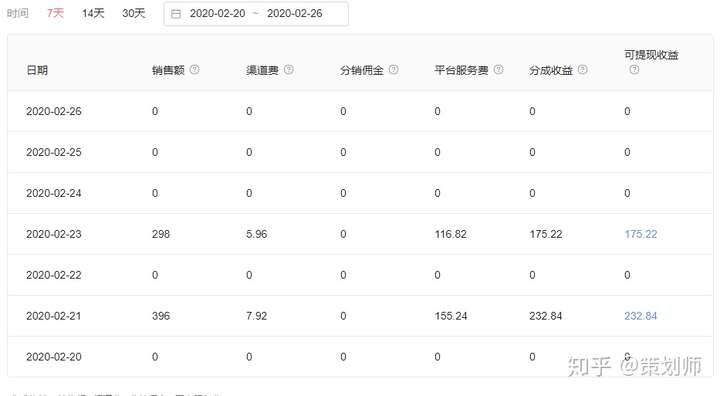Screen dimensions: 720x396
Task: Click the 渠道费 column header
Action: (x=262, y=70)
